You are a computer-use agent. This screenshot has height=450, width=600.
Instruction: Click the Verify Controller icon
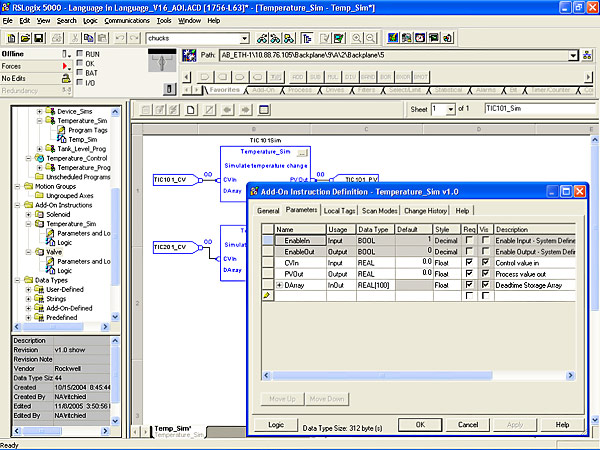point(338,38)
